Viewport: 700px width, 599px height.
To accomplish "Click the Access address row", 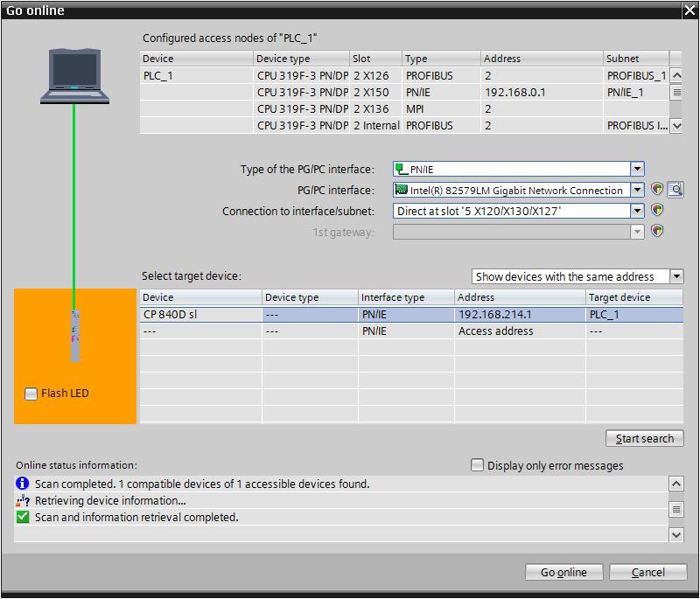I will point(411,331).
